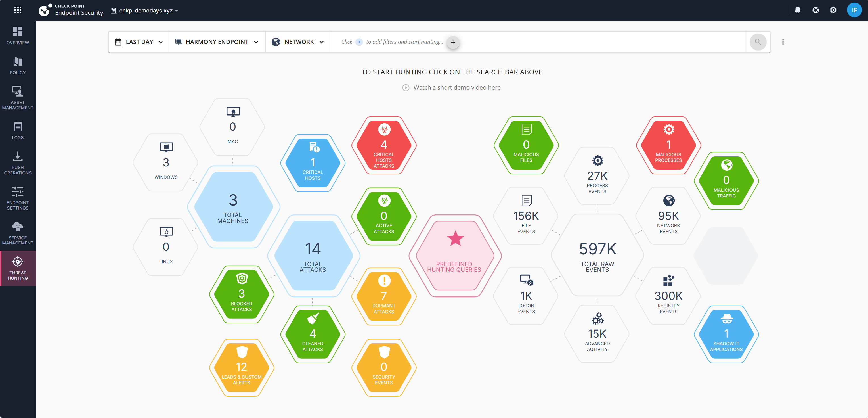This screenshot has height=418, width=868.
Task: Go to Overview in the sidebar
Action: 18,36
